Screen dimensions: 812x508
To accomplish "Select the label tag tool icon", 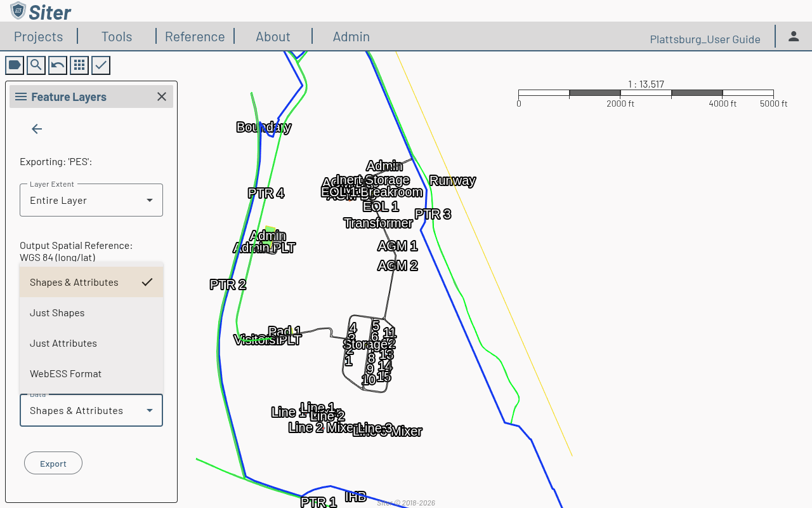I will [15, 65].
